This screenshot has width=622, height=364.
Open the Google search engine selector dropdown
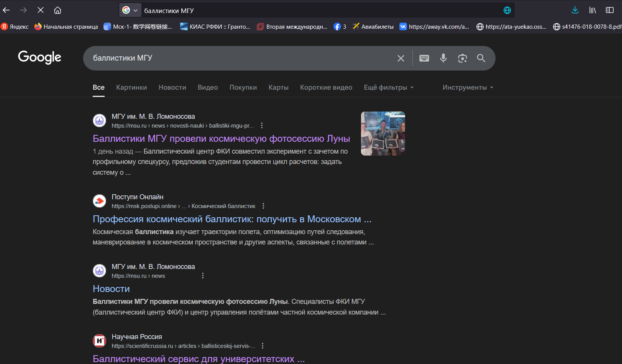coord(130,10)
